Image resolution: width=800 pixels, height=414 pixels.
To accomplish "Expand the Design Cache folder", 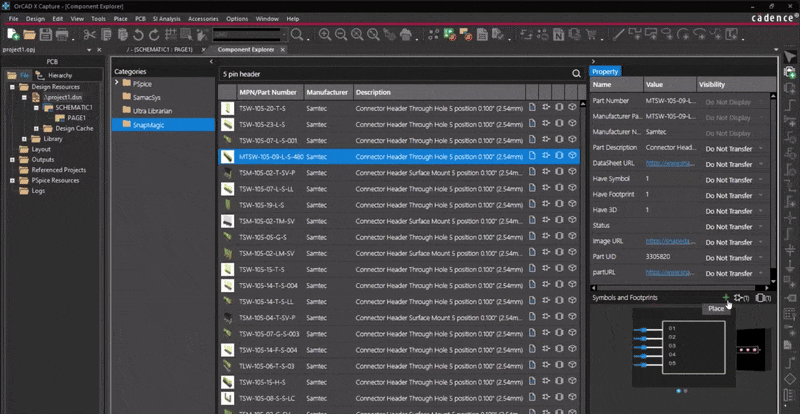I will pos(37,129).
